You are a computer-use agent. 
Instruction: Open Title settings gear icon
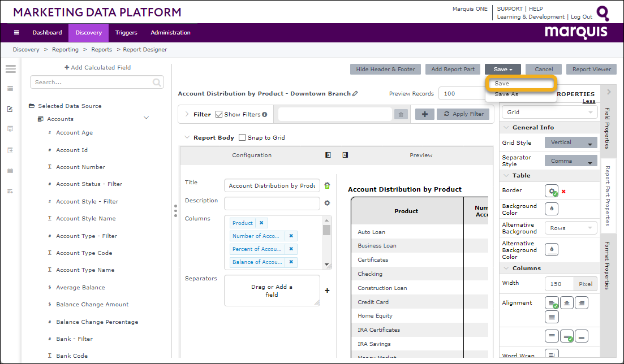click(x=327, y=185)
